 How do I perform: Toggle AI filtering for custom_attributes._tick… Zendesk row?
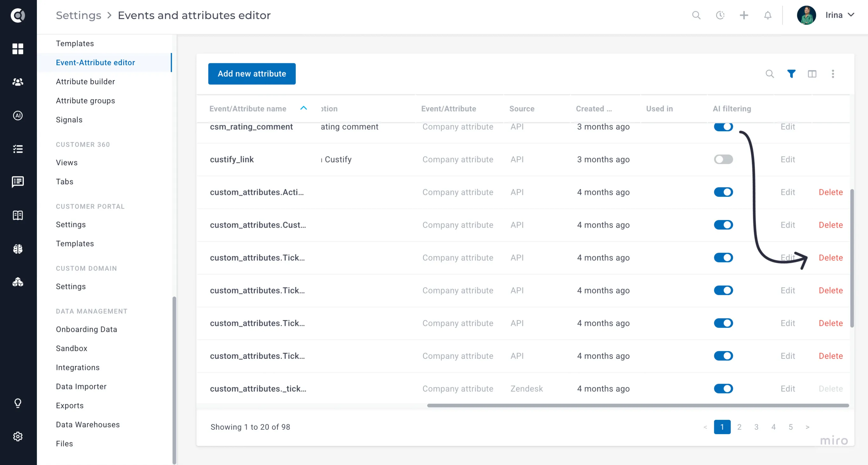coord(723,388)
